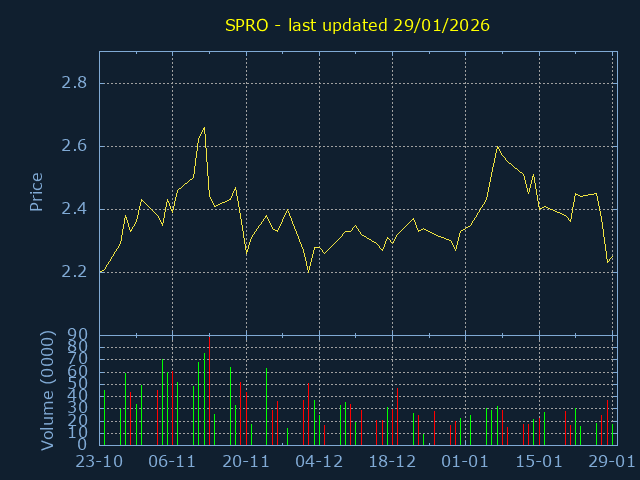Viewport: 640px width, 480px height.
Task: Click the 18-12 date label
Action: 392,462
